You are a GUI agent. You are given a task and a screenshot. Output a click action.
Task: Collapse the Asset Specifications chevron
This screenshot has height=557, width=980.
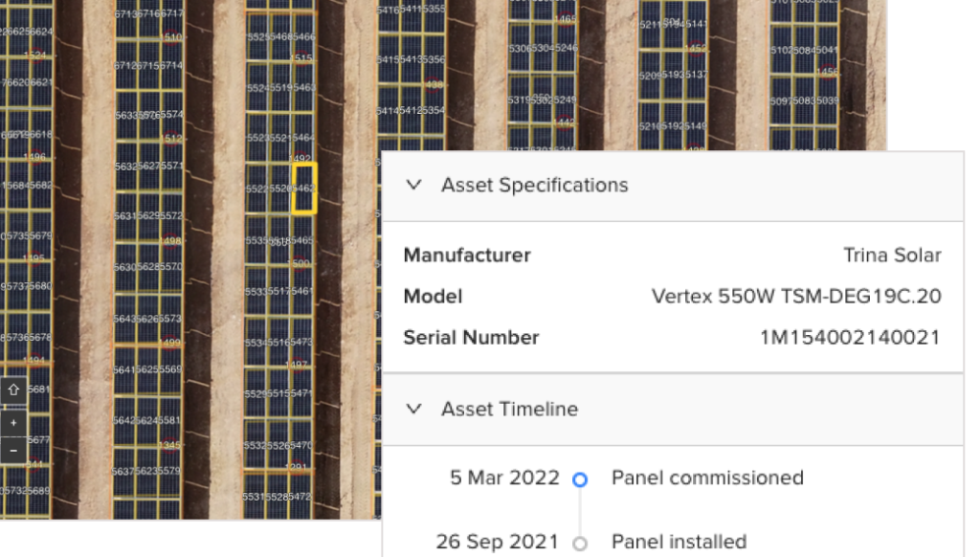(413, 185)
